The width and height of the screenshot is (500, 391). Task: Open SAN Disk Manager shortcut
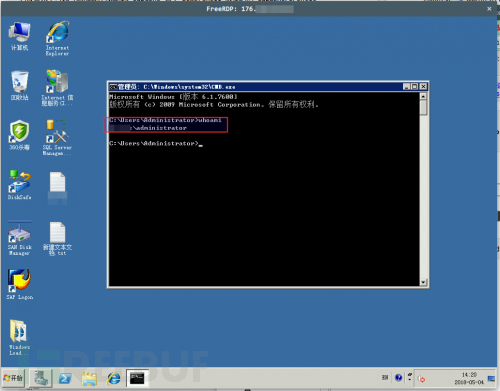[20, 238]
